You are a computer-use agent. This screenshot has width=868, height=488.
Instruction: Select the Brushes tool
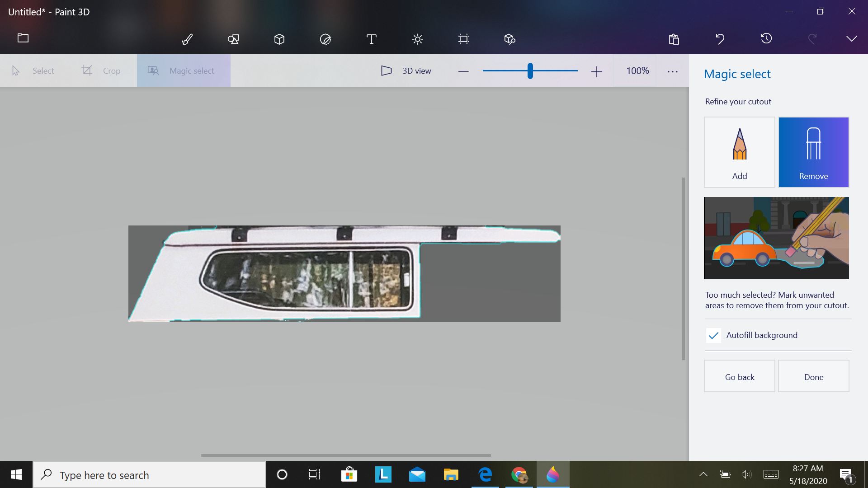[x=187, y=39]
